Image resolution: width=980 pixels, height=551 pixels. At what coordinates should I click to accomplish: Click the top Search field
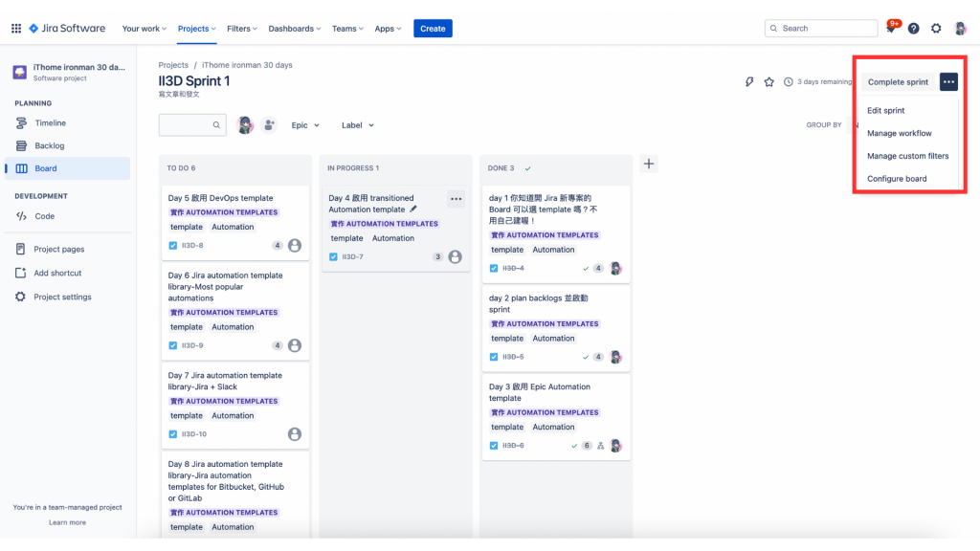coord(821,28)
